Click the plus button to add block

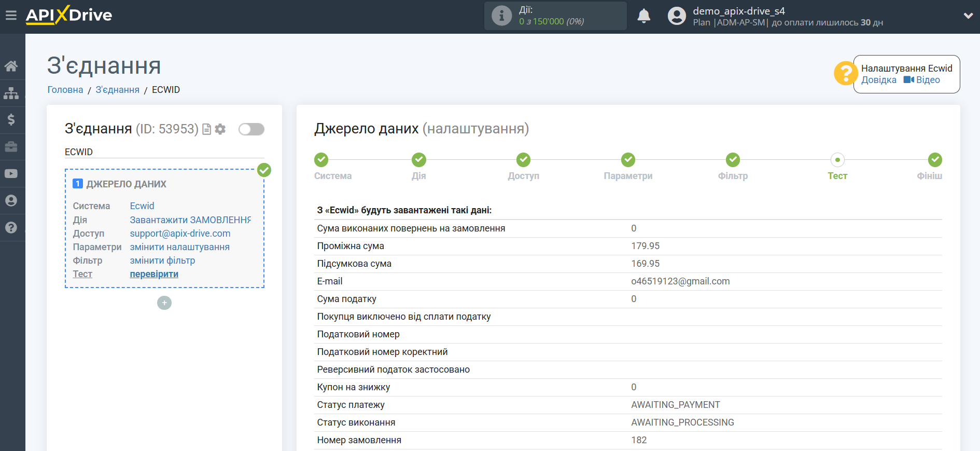point(164,303)
